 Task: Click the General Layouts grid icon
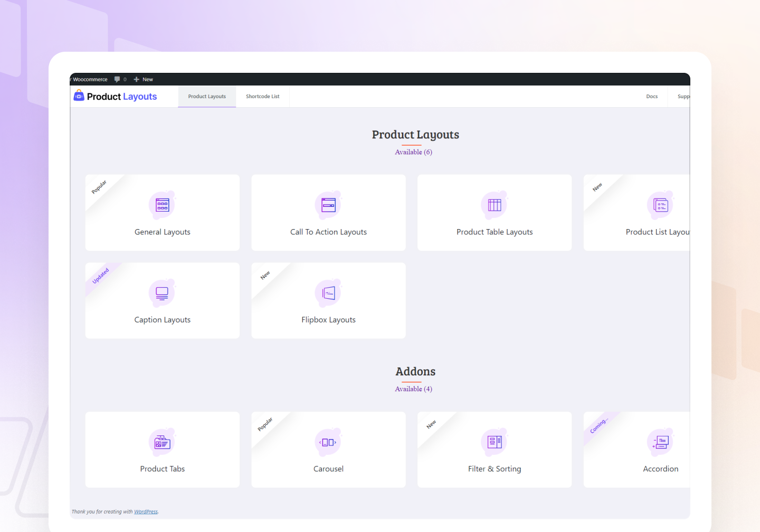tap(162, 205)
